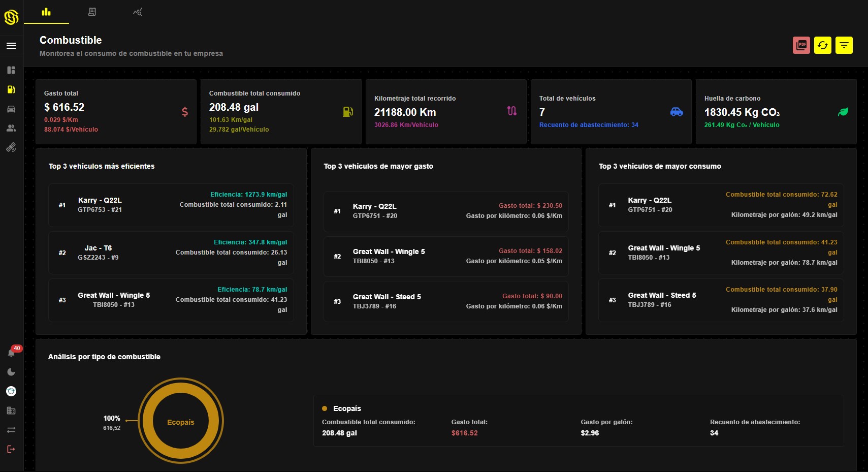Open the filter options icon
The width and height of the screenshot is (868, 472).
click(844, 45)
